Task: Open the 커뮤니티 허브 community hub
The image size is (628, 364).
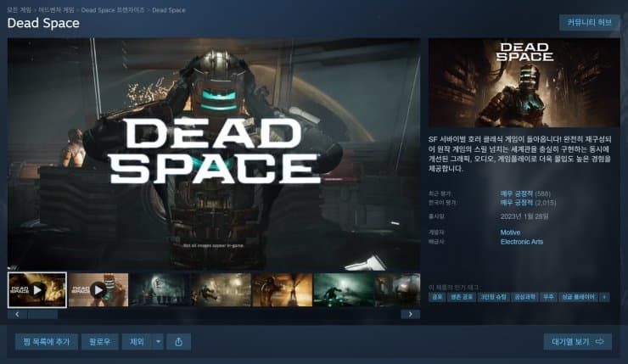Action: (589, 22)
